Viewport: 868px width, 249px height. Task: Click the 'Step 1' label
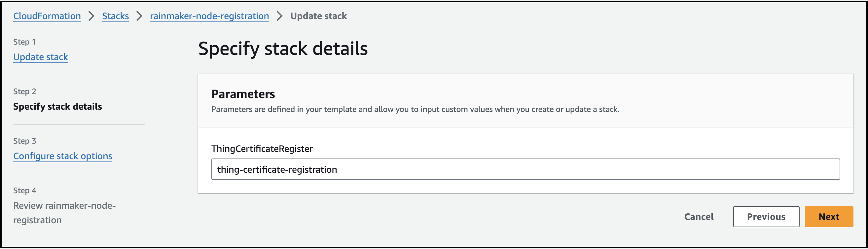(24, 42)
